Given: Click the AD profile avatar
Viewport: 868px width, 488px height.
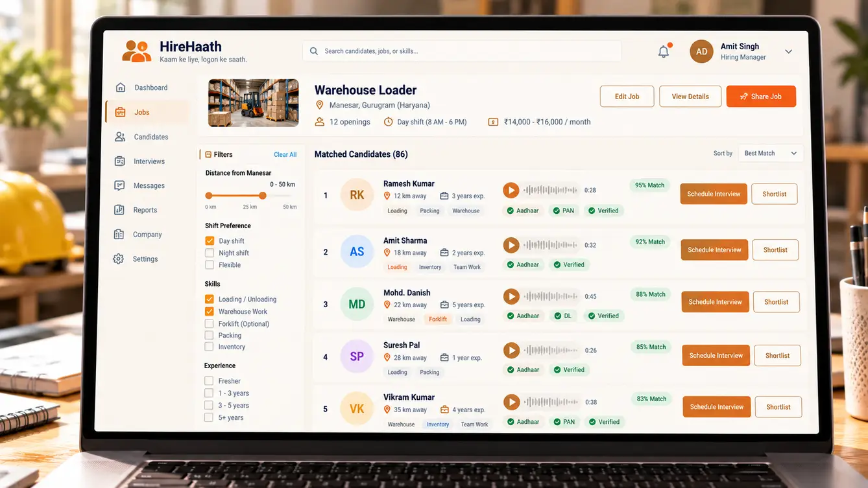Looking at the screenshot, I should coord(701,51).
